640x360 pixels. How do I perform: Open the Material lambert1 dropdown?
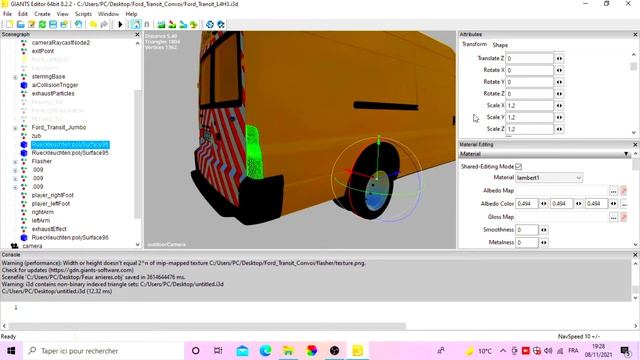(549, 178)
